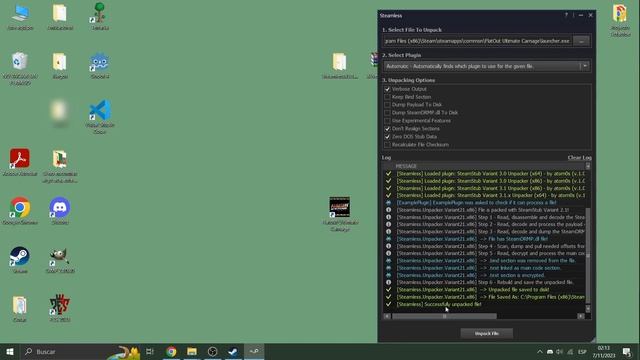The width and height of the screenshot is (640, 360).
Task: Select the folder icon left of the Steamless window
Action: click(340, 65)
